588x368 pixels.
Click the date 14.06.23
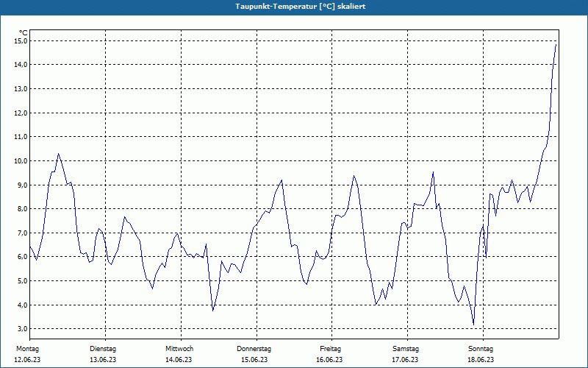179,360
